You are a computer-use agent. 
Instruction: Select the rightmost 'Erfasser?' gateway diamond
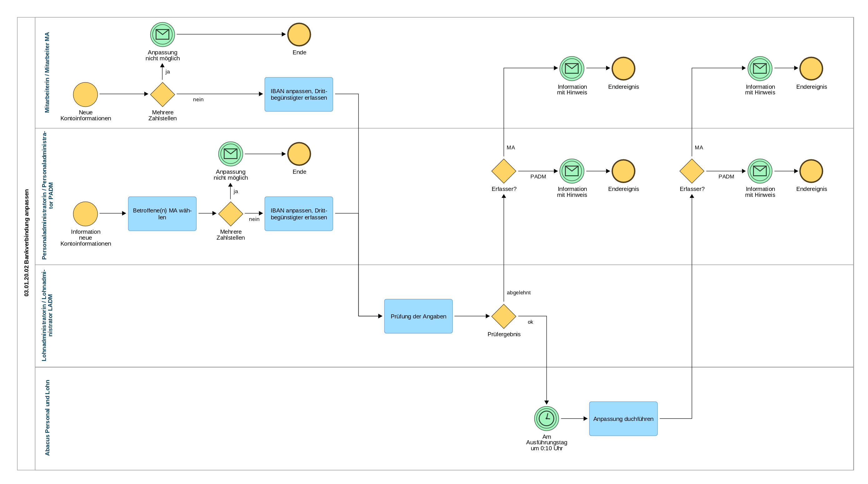[x=691, y=171]
